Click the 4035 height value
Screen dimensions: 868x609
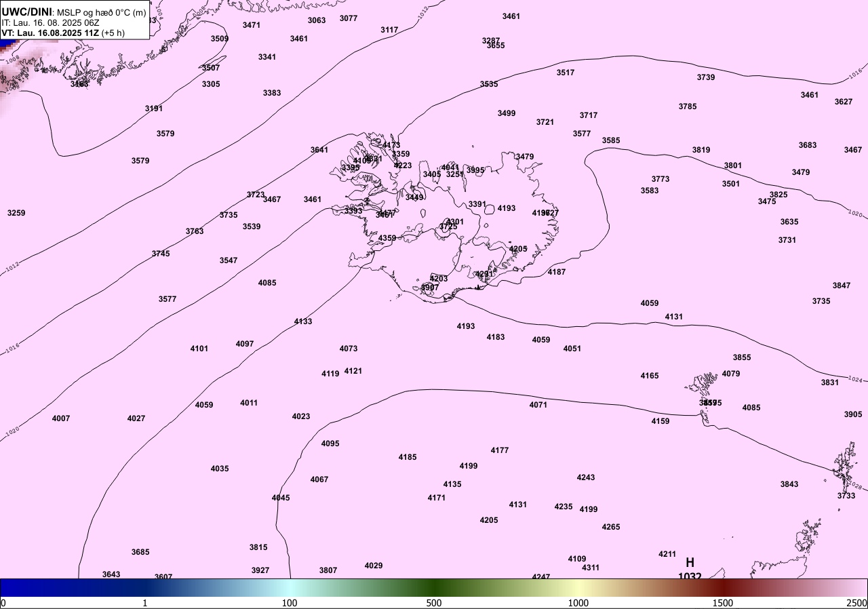tap(220, 469)
